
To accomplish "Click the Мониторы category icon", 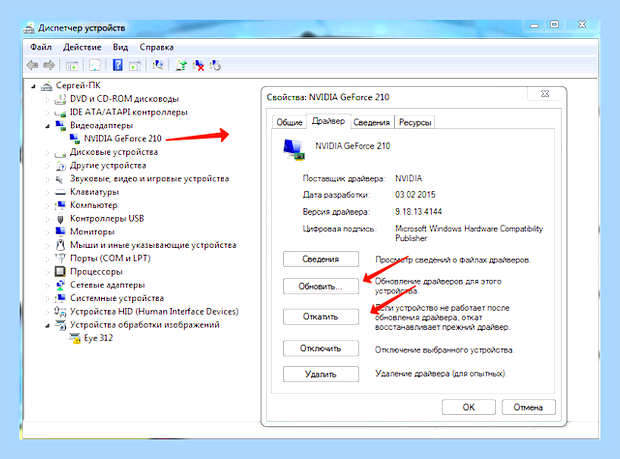I will pos(60,232).
